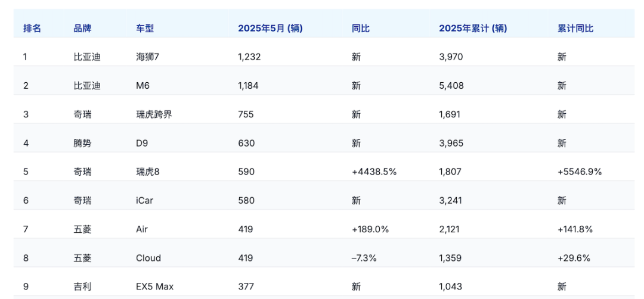The height and width of the screenshot is (299, 644).
Task: Click 1,184 May sales value
Action: click(x=249, y=86)
